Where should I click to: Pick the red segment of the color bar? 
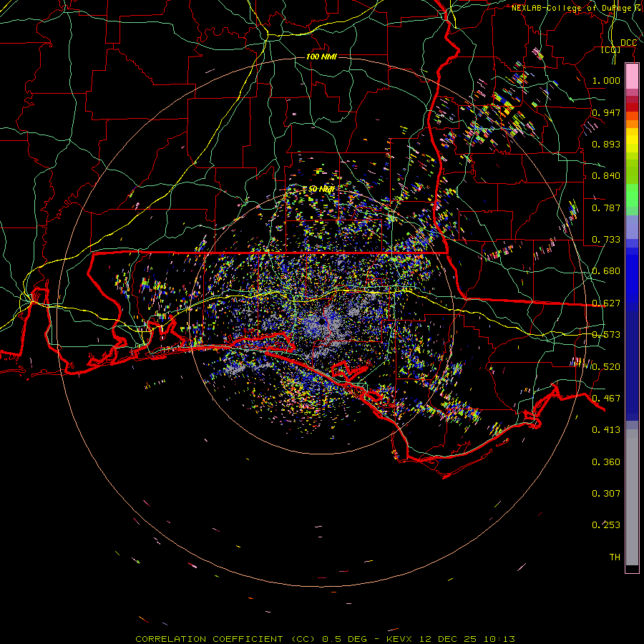632,107
